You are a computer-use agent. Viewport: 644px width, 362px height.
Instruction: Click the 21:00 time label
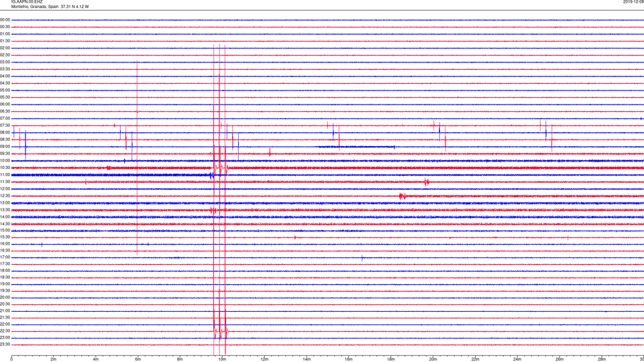(5, 311)
